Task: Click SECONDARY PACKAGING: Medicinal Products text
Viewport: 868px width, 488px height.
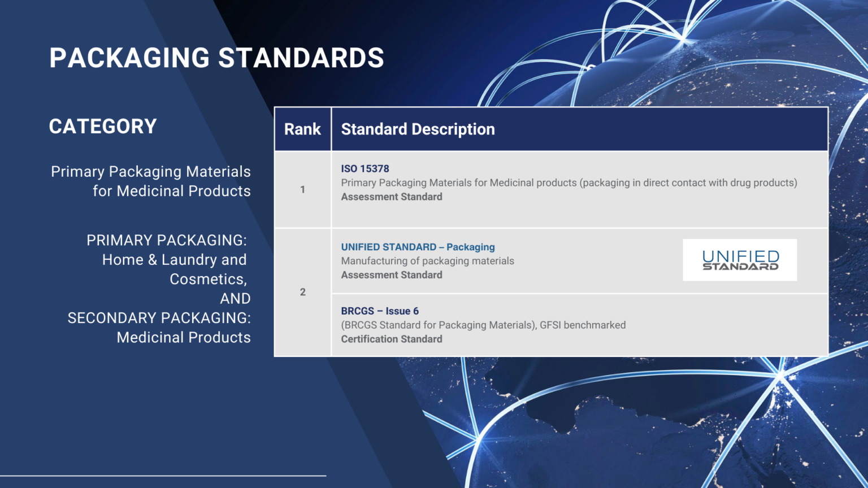Action: 160,328
